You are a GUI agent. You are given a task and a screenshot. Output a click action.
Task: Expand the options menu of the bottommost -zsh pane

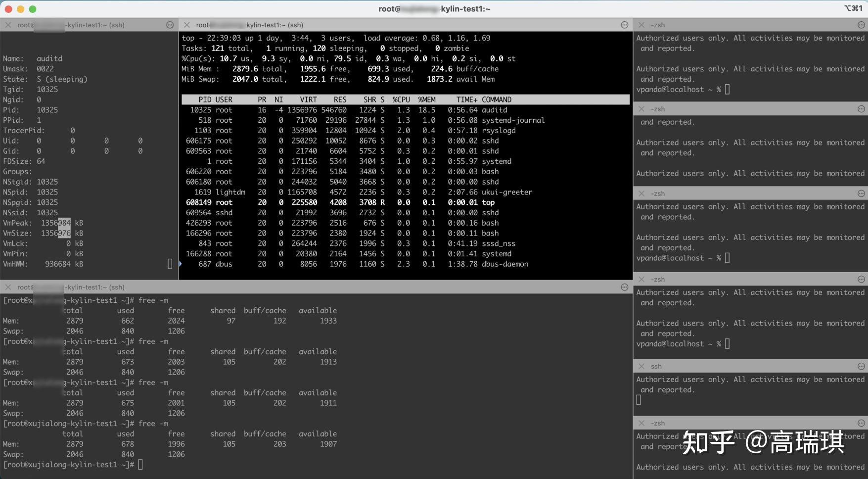tap(861, 423)
